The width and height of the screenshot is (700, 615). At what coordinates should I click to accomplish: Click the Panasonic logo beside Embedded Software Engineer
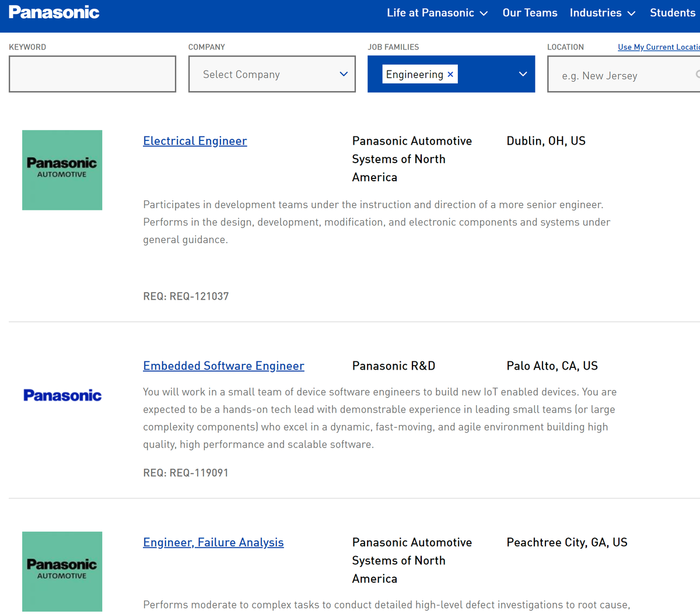[62, 395]
